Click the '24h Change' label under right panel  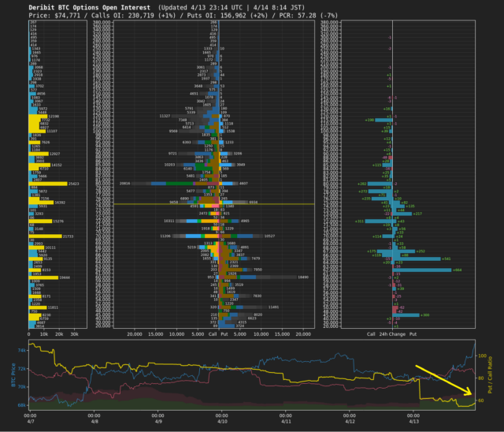coord(395,334)
